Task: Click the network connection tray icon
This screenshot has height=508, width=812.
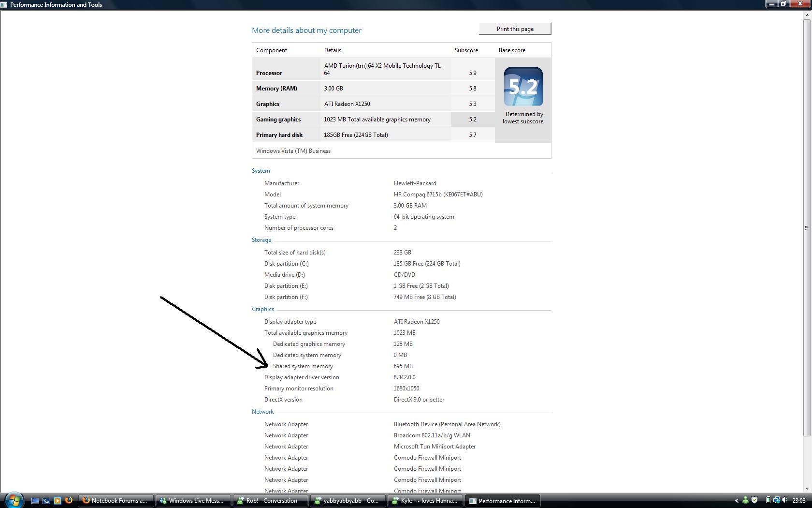Action: [776, 501]
